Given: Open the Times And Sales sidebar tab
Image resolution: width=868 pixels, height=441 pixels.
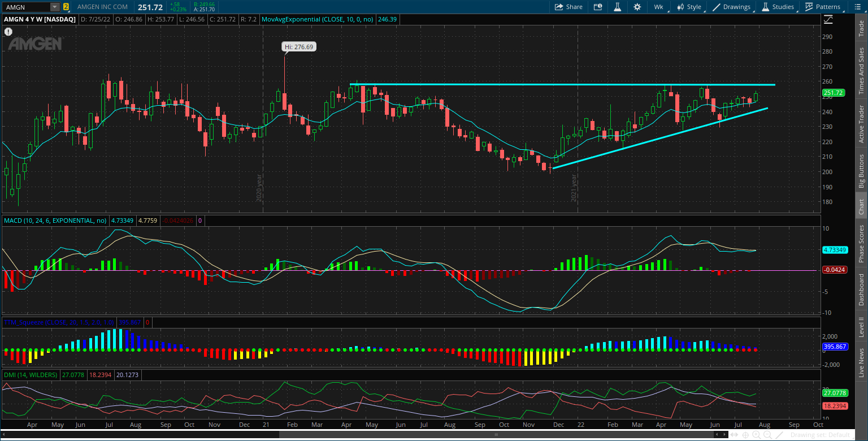Looking at the screenshot, I should click(861, 71).
